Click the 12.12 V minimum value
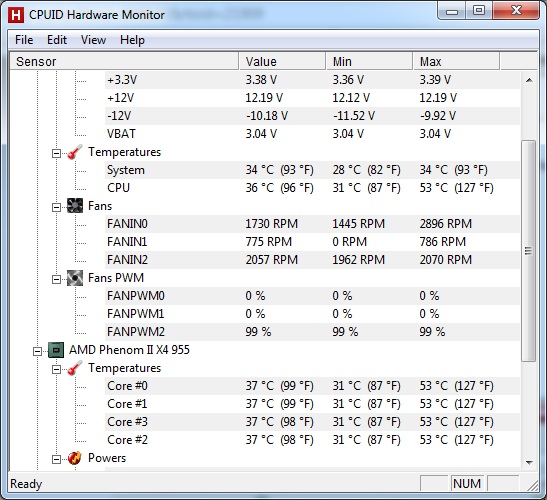The width and height of the screenshot is (547, 500). (351, 98)
